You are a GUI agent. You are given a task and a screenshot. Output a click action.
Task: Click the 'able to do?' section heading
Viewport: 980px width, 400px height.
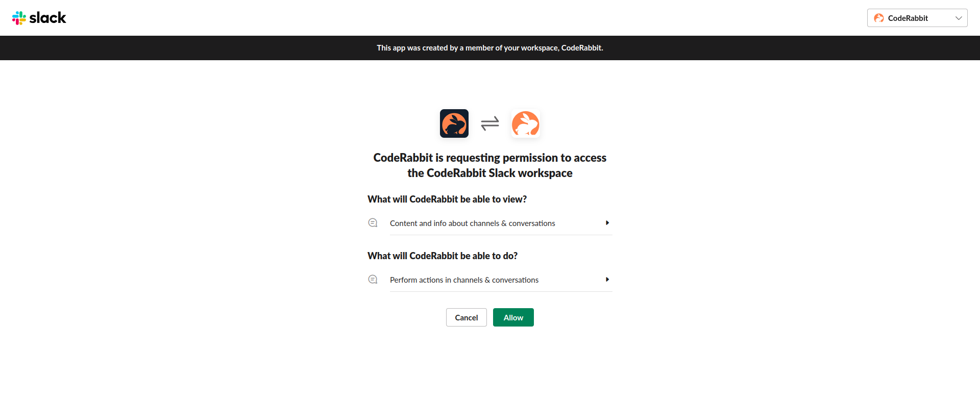point(442,256)
